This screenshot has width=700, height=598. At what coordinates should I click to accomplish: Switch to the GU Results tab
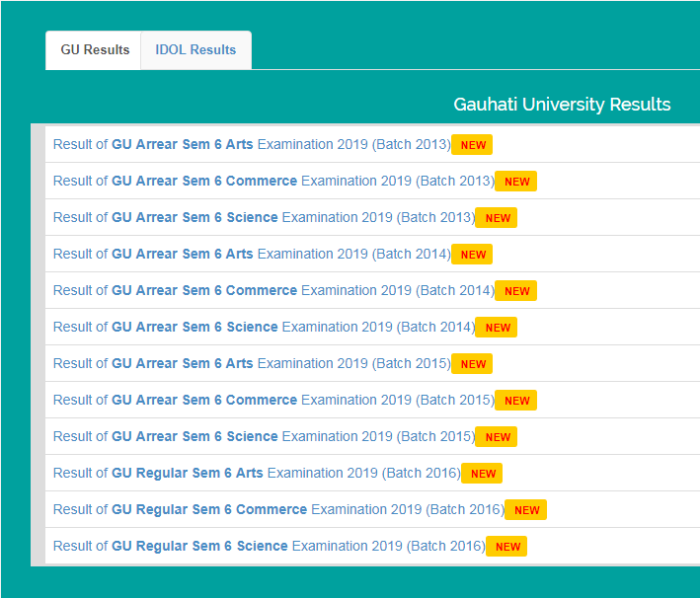[94, 50]
